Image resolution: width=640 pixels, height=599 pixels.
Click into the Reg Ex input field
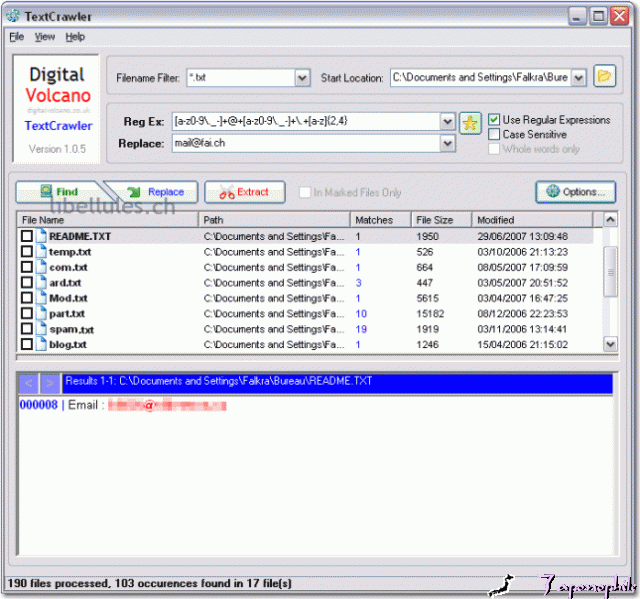click(306, 121)
